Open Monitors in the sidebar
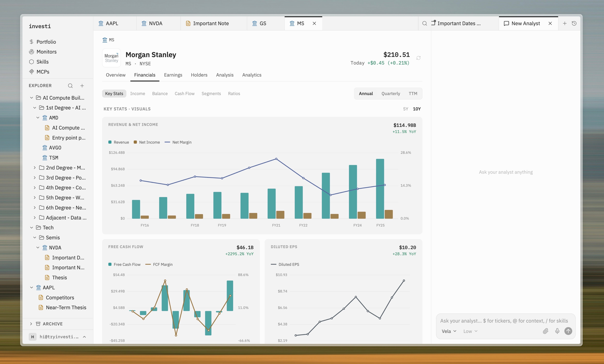Viewport: 604px width, 364px height. (43, 52)
